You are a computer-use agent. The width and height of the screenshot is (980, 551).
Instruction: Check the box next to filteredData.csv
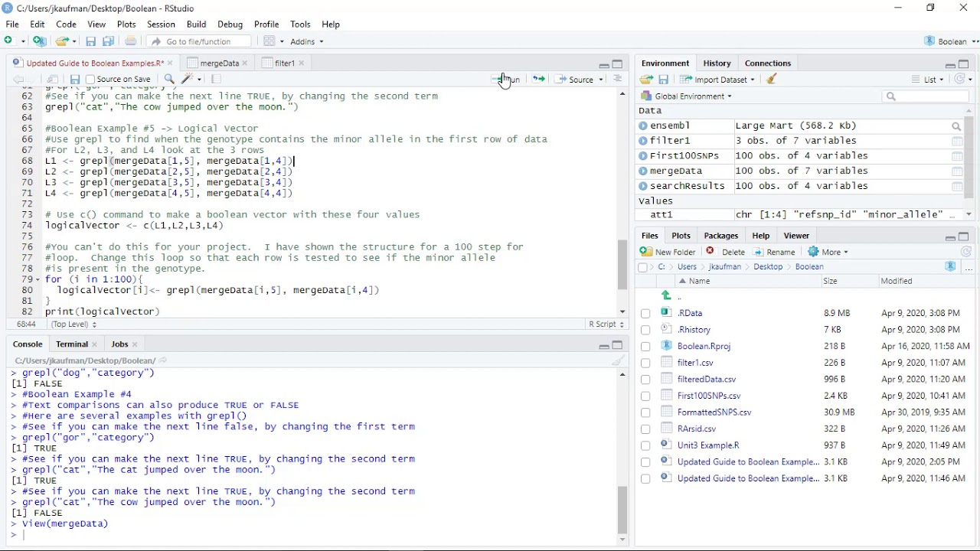coord(645,380)
